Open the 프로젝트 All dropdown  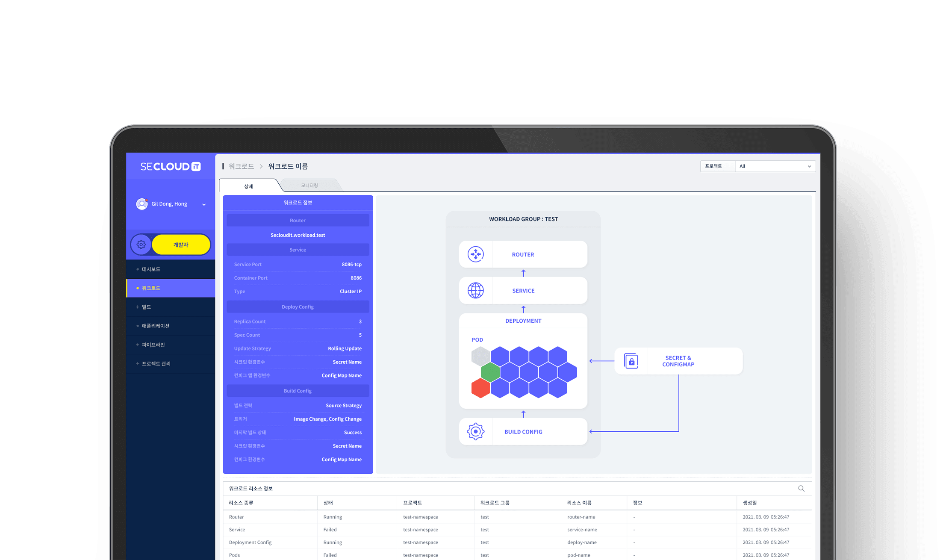pyautogui.click(x=775, y=166)
